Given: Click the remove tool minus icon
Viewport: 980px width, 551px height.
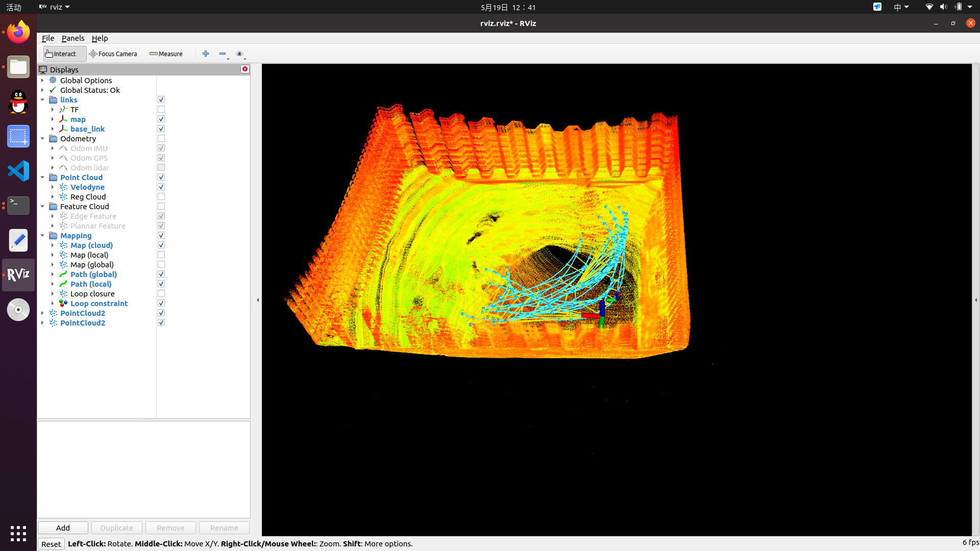Looking at the screenshot, I should 223,54.
